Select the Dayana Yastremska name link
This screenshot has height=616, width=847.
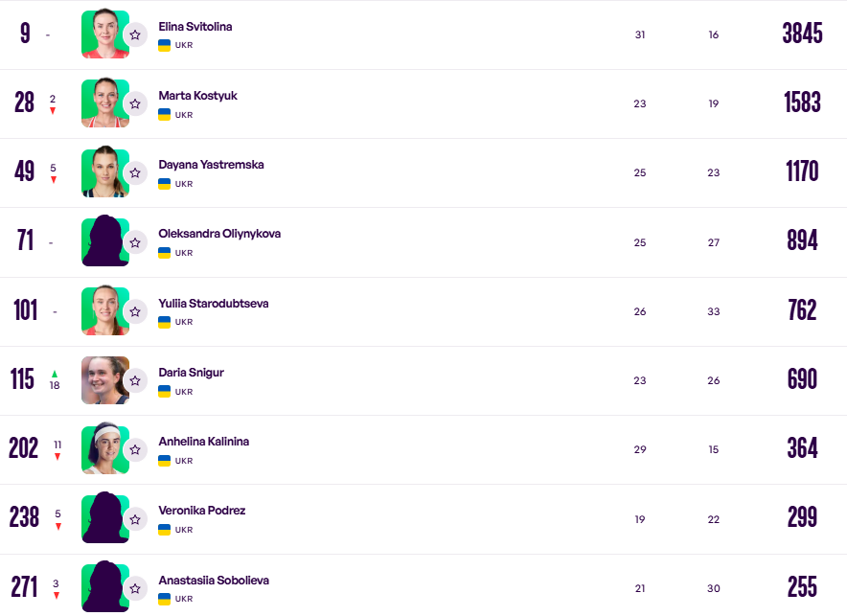(x=211, y=165)
